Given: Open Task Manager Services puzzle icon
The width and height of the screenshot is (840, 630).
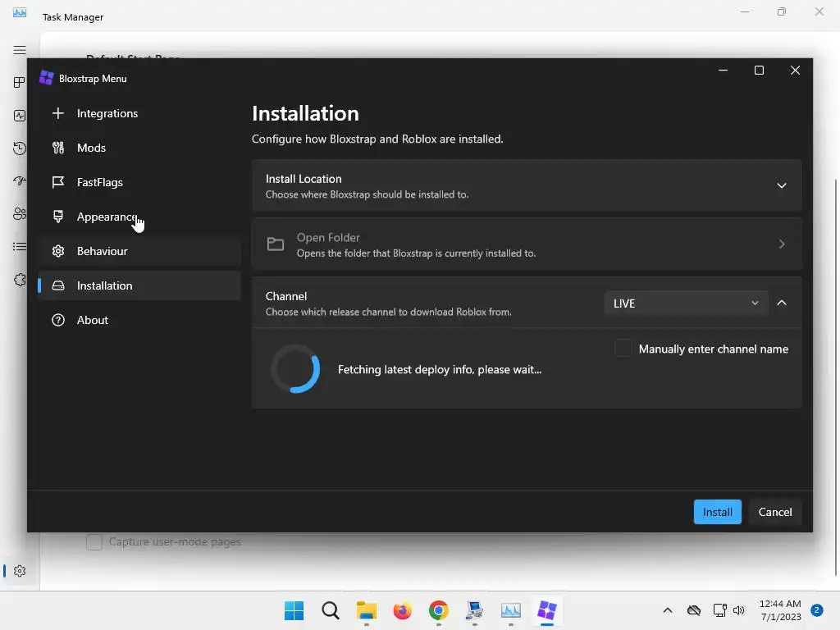Looking at the screenshot, I should (20, 280).
